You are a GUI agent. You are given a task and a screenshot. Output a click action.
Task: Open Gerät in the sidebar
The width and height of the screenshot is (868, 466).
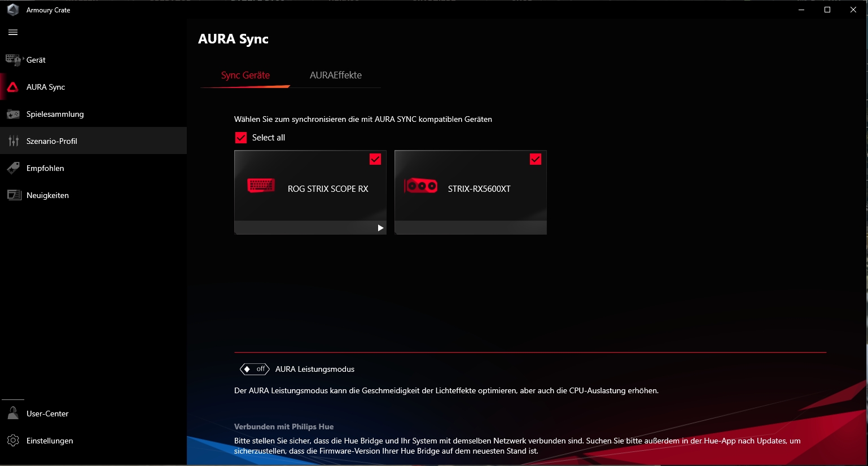point(94,60)
